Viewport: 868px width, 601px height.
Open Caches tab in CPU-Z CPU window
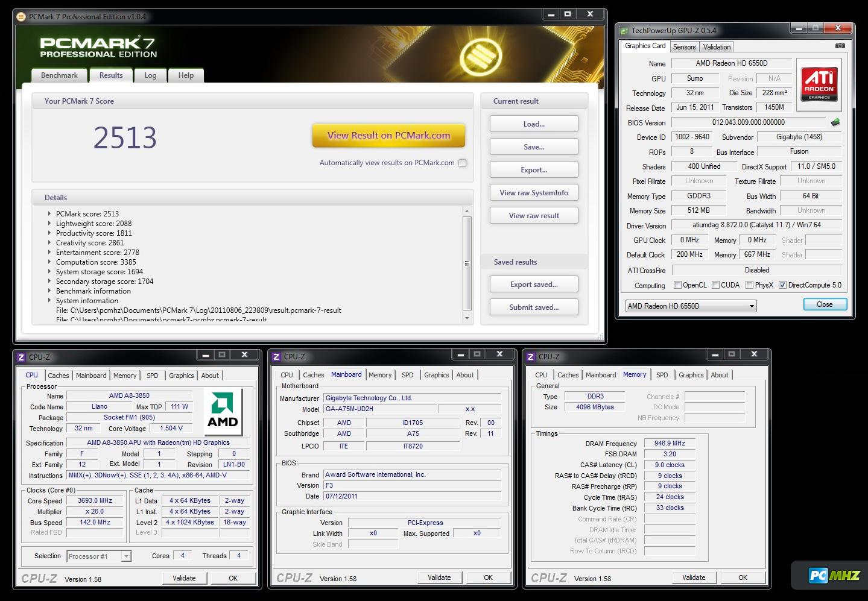click(59, 375)
